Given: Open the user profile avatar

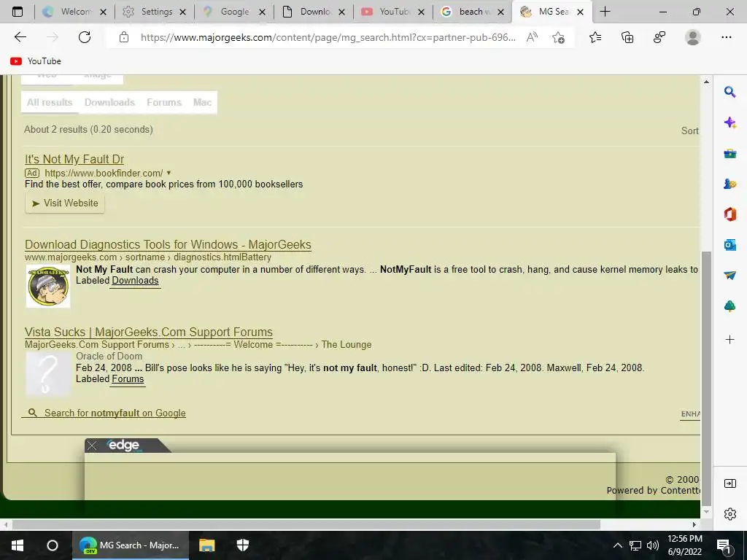Looking at the screenshot, I should pos(693,37).
